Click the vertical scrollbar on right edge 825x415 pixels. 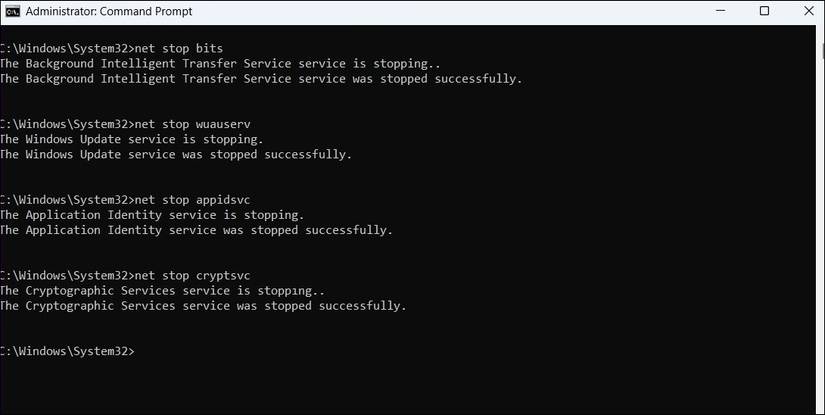pos(819,200)
